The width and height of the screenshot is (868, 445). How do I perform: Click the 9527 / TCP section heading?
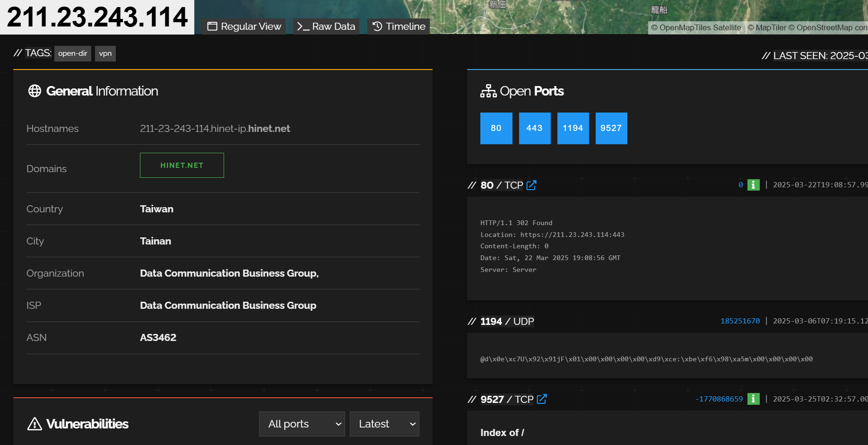[507, 400]
